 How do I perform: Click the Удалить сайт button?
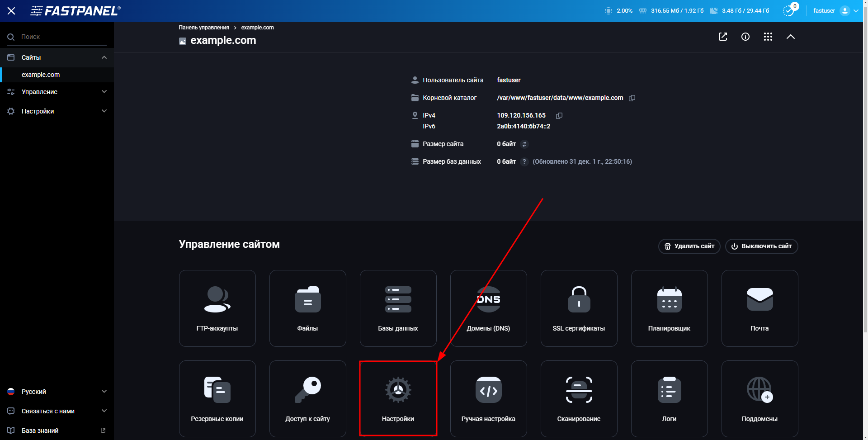689,246
